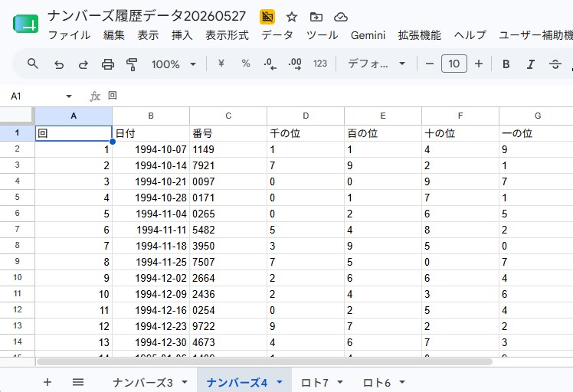Increase decimal places
The image size is (573, 392).
coord(295,64)
